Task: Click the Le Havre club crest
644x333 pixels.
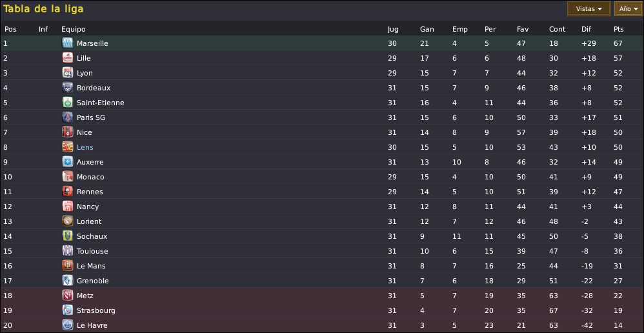Action: point(67,325)
